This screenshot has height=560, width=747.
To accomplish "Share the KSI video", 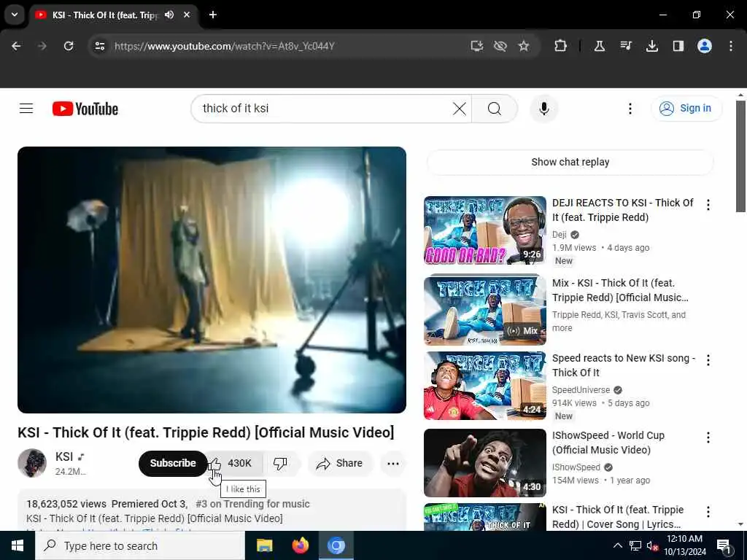I will coord(340,463).
